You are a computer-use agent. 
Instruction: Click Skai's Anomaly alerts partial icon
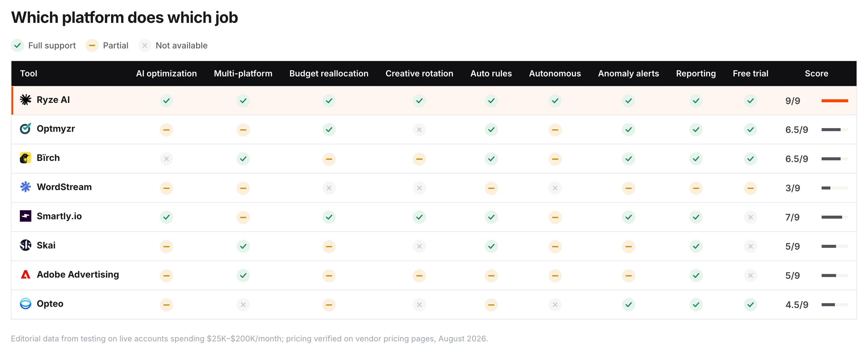coord(628,246)
